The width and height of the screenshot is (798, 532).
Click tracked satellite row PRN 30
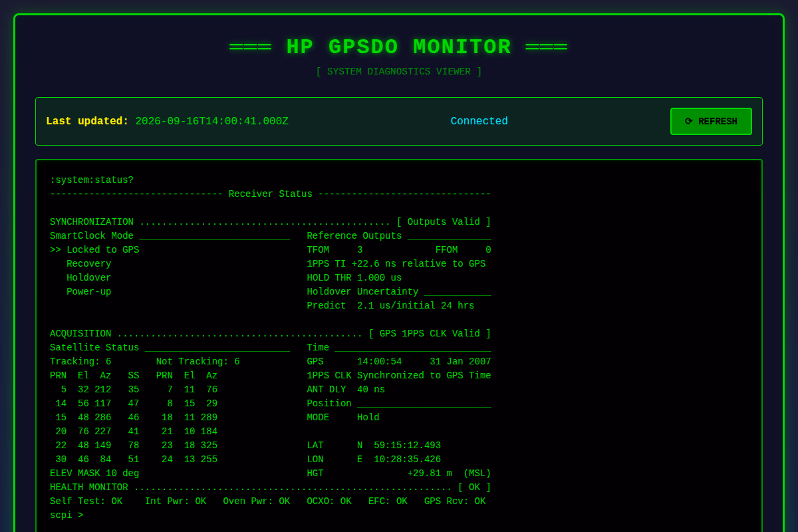[x=97, y=460]
